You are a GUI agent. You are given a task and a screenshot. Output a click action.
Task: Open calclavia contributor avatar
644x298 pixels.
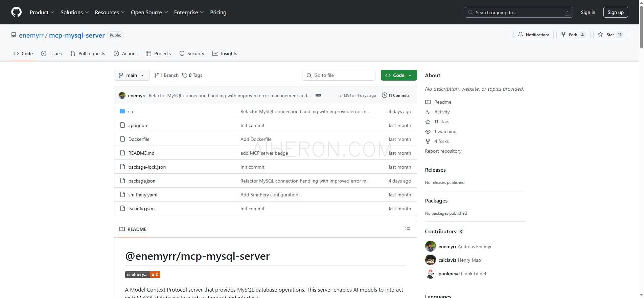(x=430, y=260)
